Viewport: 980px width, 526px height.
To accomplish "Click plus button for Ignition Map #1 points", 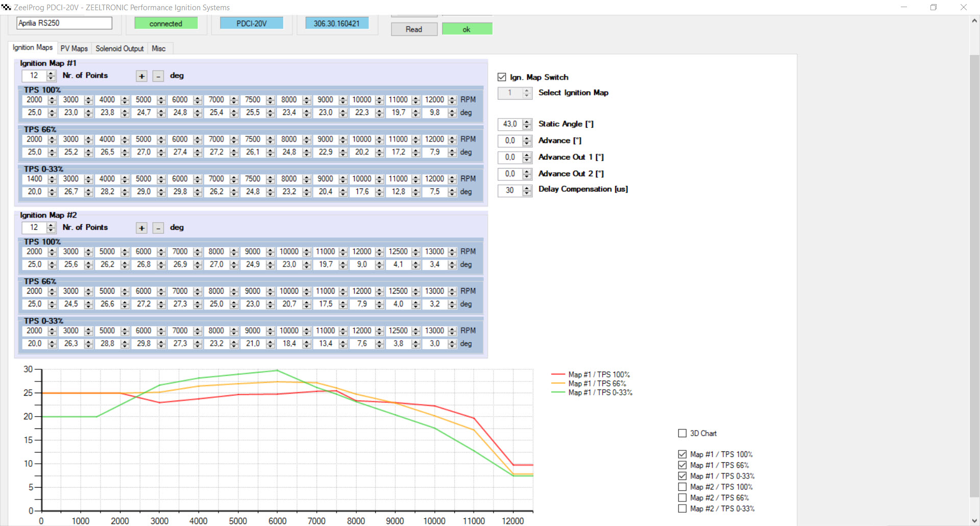I will pyautogui.click(x=141, y=76).
